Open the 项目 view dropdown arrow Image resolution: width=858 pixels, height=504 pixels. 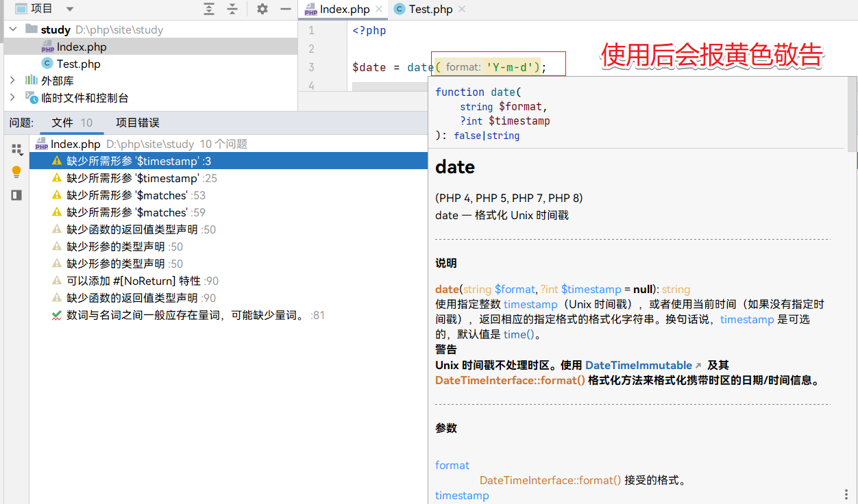click(70, 10)
